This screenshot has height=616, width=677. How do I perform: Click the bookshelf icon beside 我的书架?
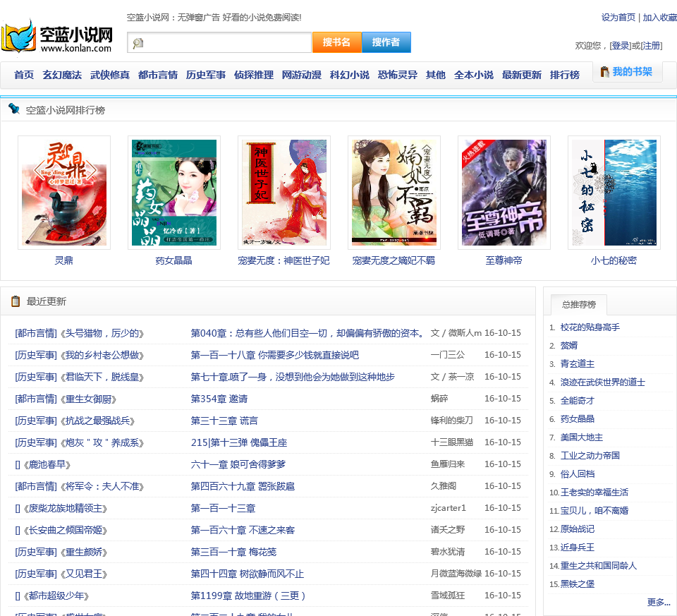click(604, 72)
